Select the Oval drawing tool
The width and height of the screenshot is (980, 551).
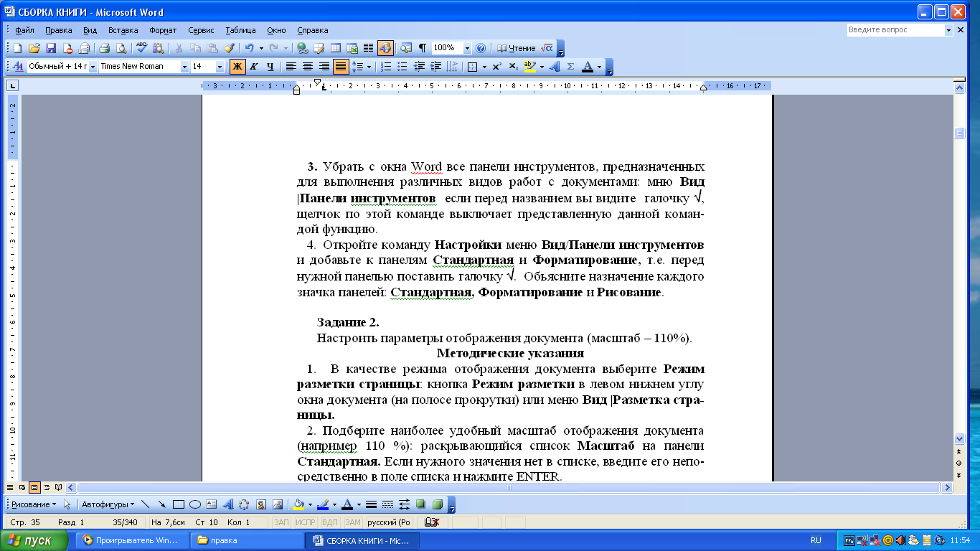(194, 504)
